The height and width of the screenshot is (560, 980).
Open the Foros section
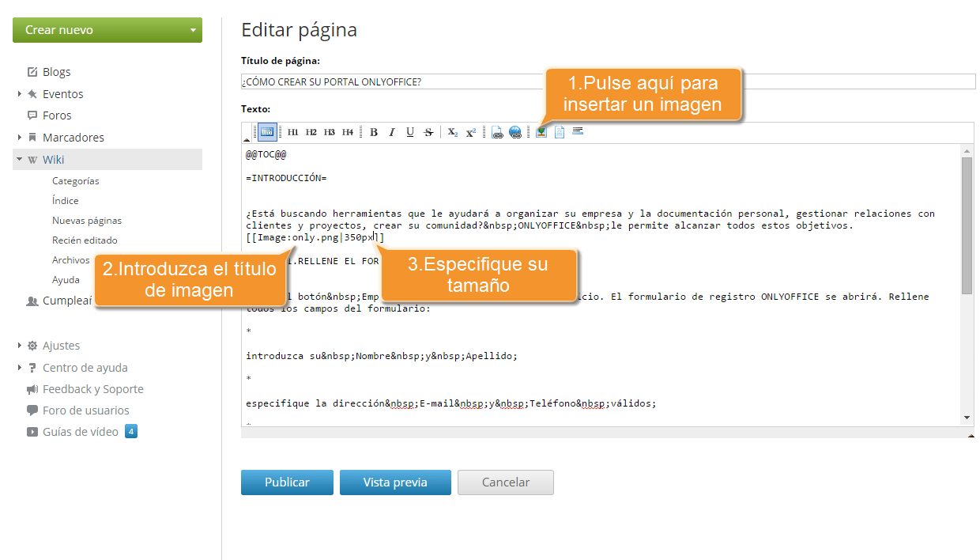(x=57, y=115)
